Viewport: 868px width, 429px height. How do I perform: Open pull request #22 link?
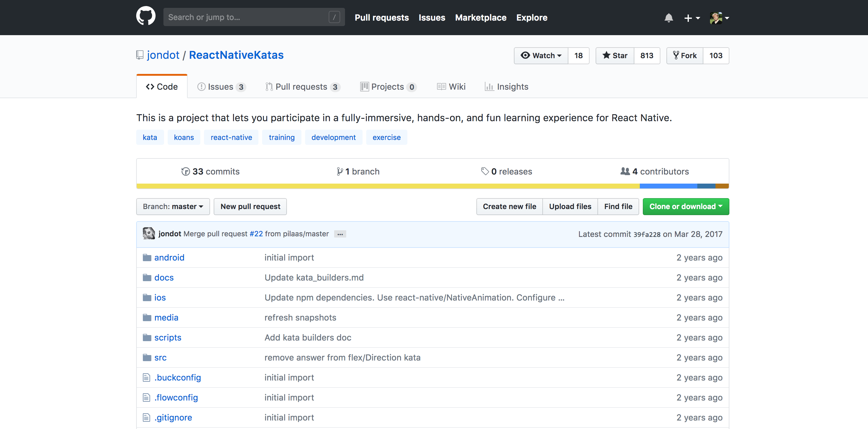(256, 234)
